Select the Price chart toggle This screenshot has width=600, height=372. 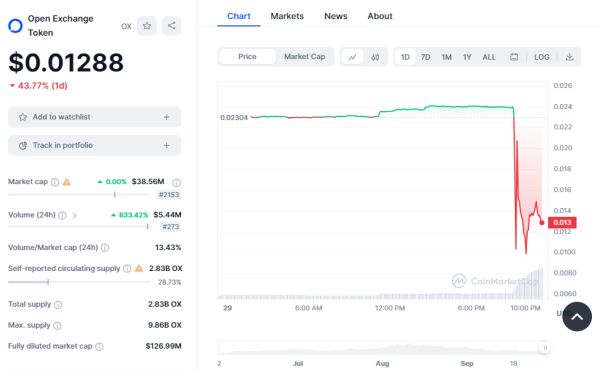(x=247, y=57)
